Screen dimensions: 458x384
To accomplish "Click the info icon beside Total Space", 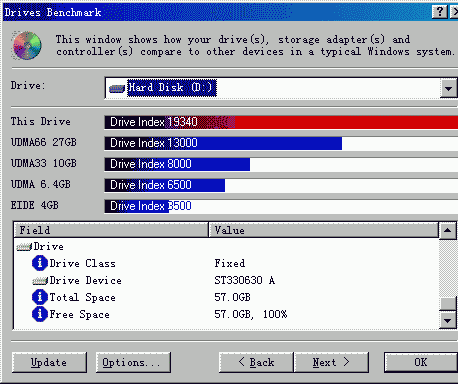I will point(40,297).
